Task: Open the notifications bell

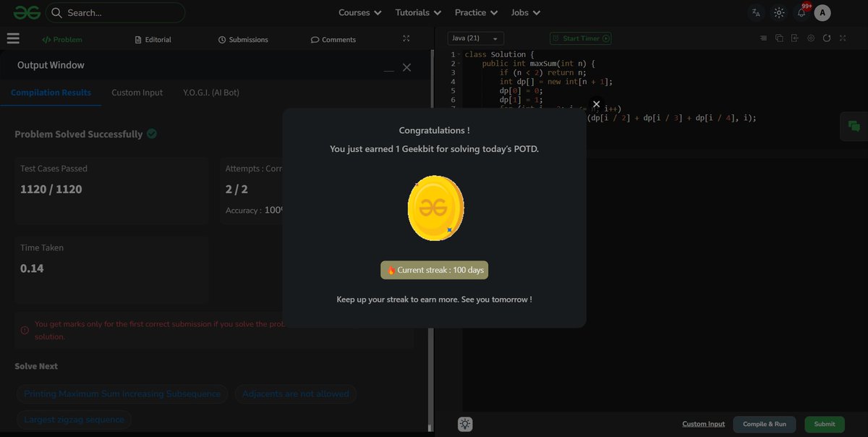Action: [x=801, y=12]
